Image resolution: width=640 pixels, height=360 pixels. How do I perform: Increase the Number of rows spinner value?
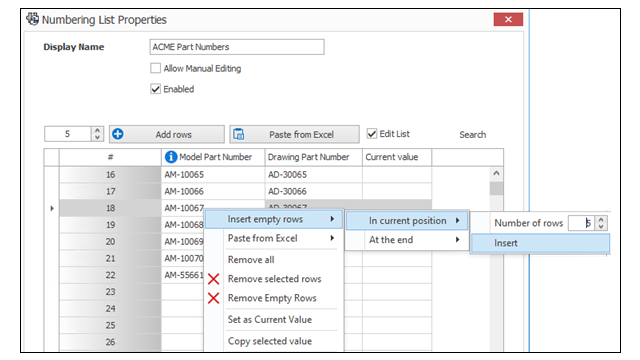click(601, 220)
